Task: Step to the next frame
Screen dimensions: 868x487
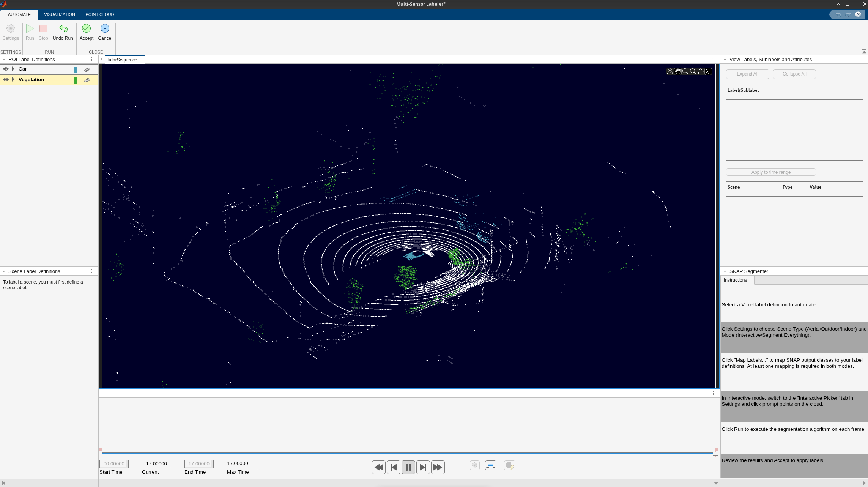Action: [423, 467]
